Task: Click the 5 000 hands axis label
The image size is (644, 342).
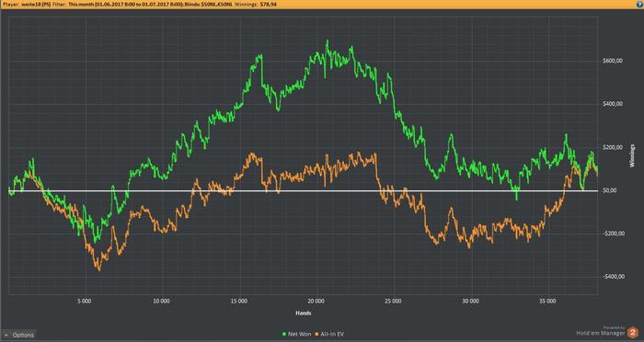Action: coord(84,302)
